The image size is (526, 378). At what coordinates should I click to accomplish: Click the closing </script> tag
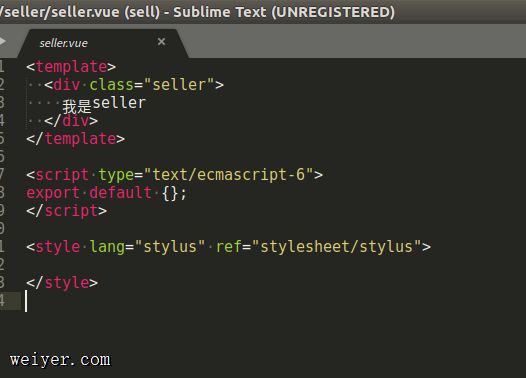coord(66,211)
